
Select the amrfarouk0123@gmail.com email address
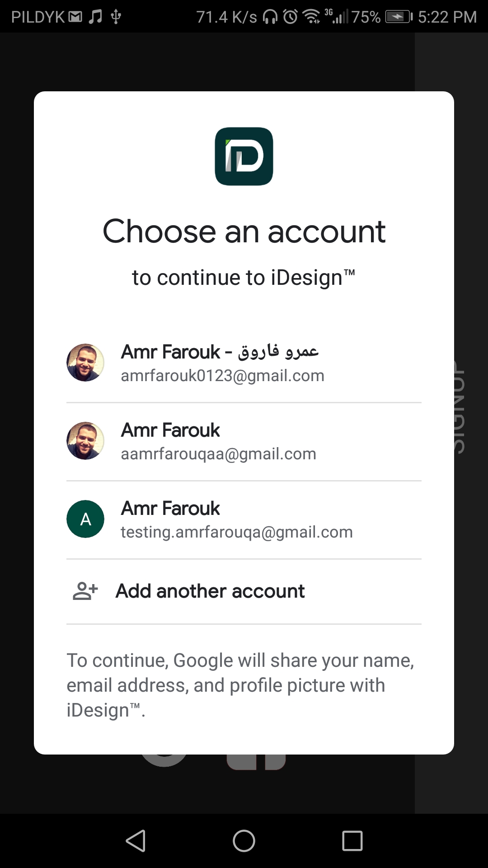point(222,376)
